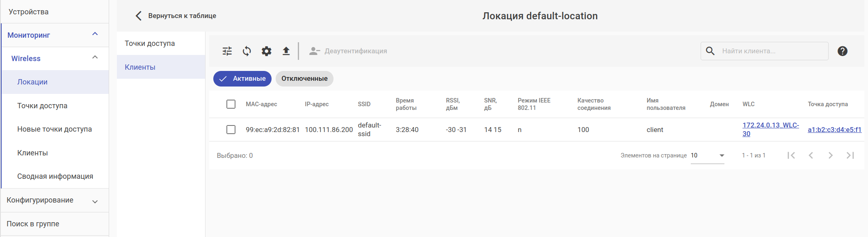Image resolution: width=868 pixels, height=237 pixels.
Task: Click the Время работы column header
Action: [406, 104]
